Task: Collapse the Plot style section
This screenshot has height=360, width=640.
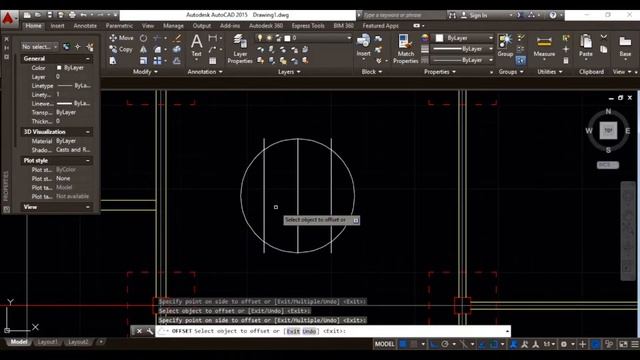Action: [x=88, y=161]
